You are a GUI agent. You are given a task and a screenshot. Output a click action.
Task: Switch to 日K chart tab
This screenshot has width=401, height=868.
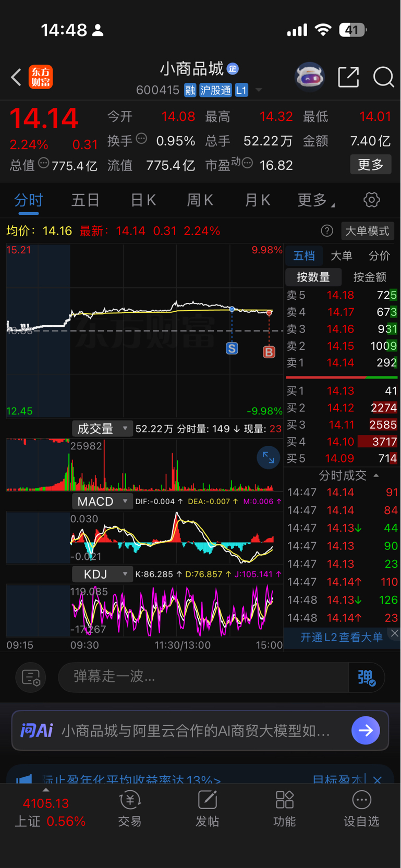pyautogui.click(x=143, y=200)
